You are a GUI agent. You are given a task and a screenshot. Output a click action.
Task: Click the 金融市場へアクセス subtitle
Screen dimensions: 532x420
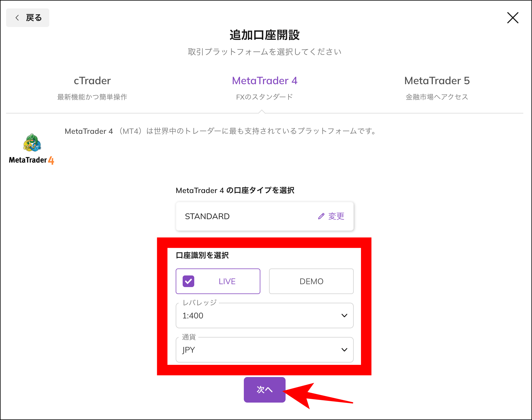click(437, 97)
